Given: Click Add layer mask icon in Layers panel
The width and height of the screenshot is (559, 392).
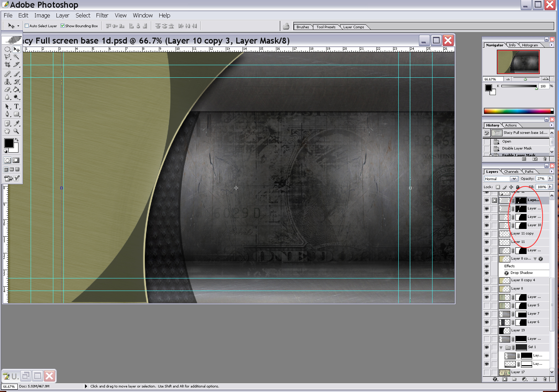Looking at the screenshot, I should pos(505,379).
